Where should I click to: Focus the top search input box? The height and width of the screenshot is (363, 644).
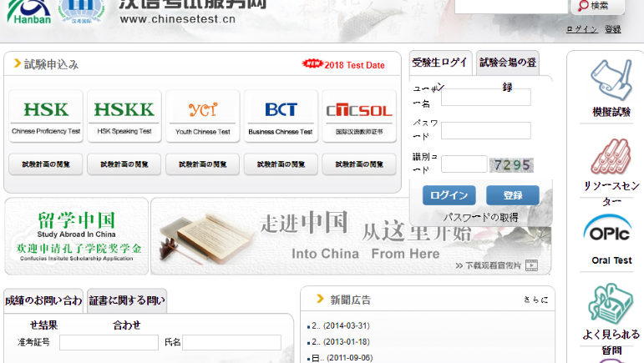coord(511,6)
